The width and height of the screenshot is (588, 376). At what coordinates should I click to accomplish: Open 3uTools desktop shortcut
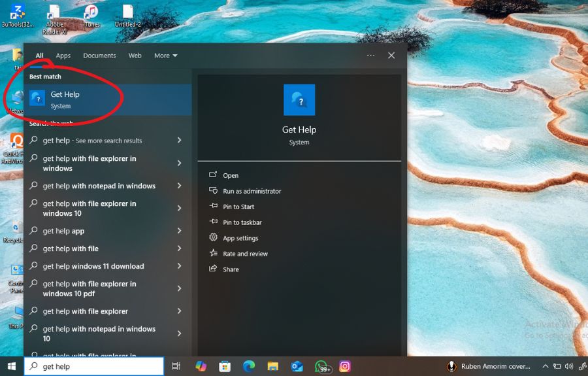(x=18, y=16)
